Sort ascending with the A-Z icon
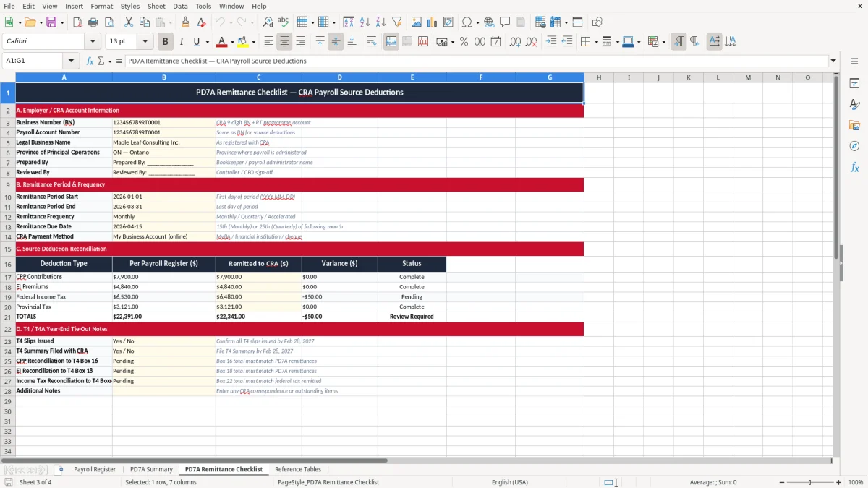Image resolution: width=868 pixels, height=488 pixels. coord(365,22)
